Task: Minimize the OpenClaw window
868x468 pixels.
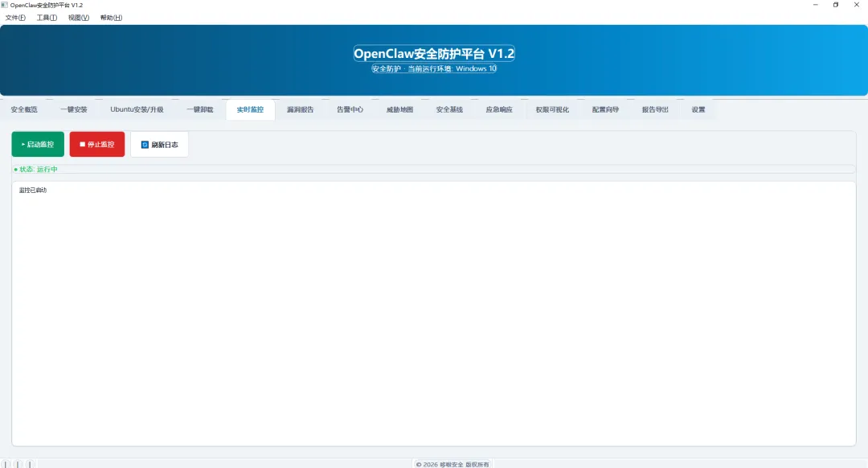Action: (816, 5)
